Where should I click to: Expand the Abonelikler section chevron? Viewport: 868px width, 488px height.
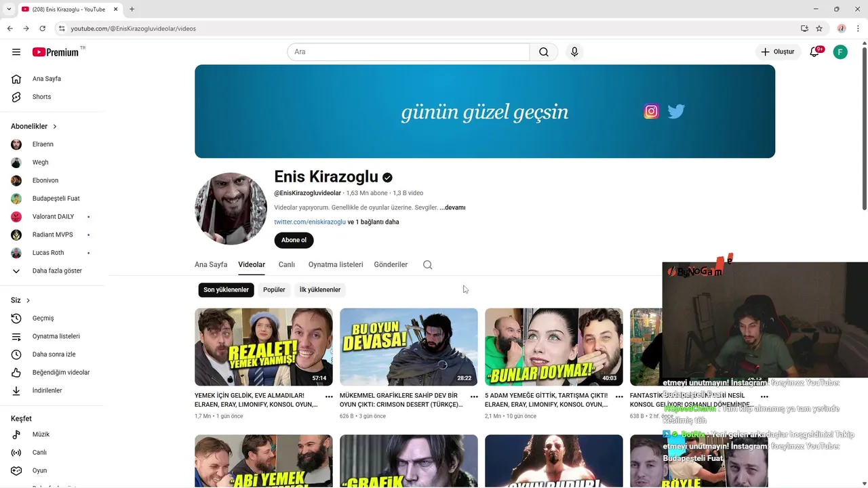[x=55, y=127]
